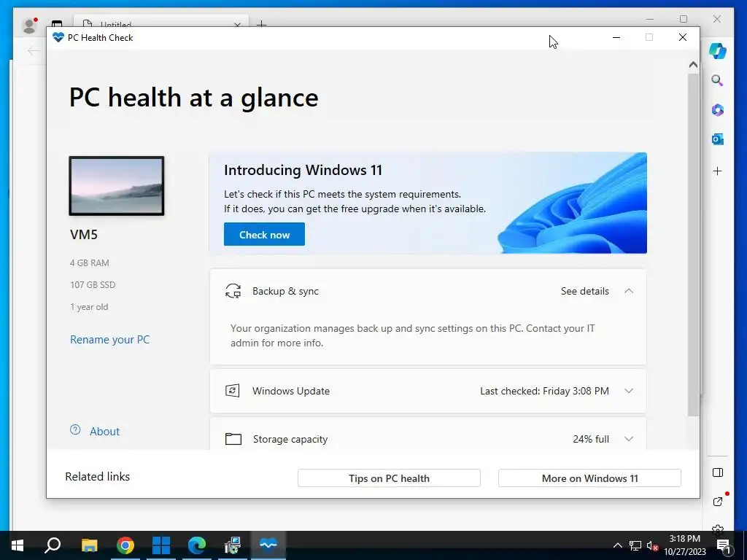Image resolution: width=747 pixels, height=560 pixels.
Task: Click the Backup & sync icon
Action: click(x=233, y=291)
